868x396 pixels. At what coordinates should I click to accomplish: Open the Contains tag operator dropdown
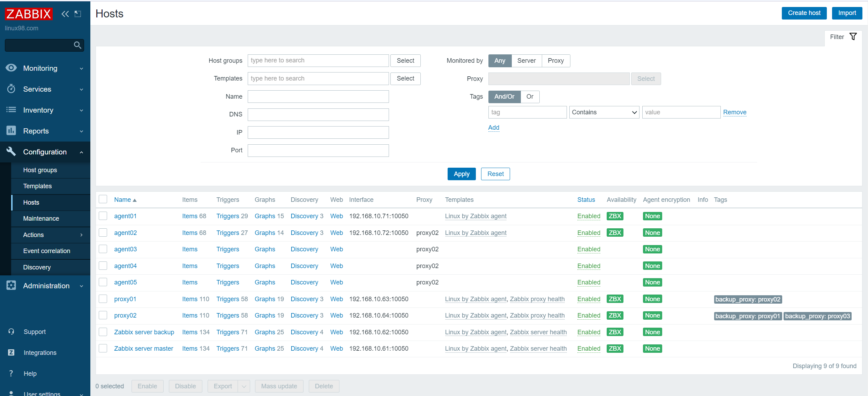tap(604, 112)
